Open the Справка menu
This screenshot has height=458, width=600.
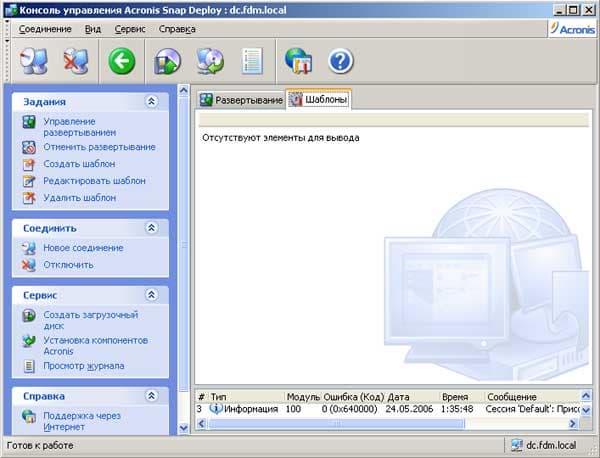point(177,29)
